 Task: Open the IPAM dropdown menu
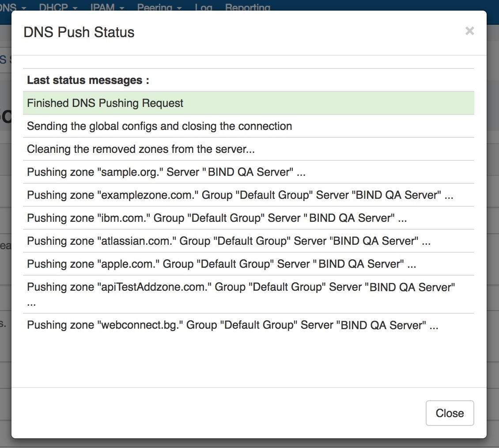[107, 8]
